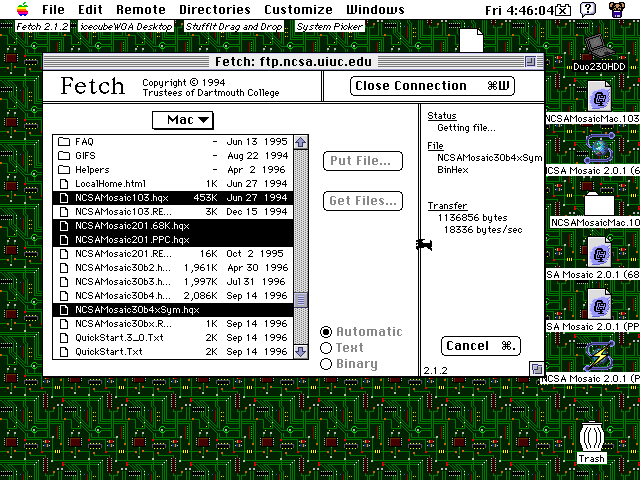The image size is (640, 480).
Task: Select the LocalHome.html file name
Action: click(x=110, y=184)
